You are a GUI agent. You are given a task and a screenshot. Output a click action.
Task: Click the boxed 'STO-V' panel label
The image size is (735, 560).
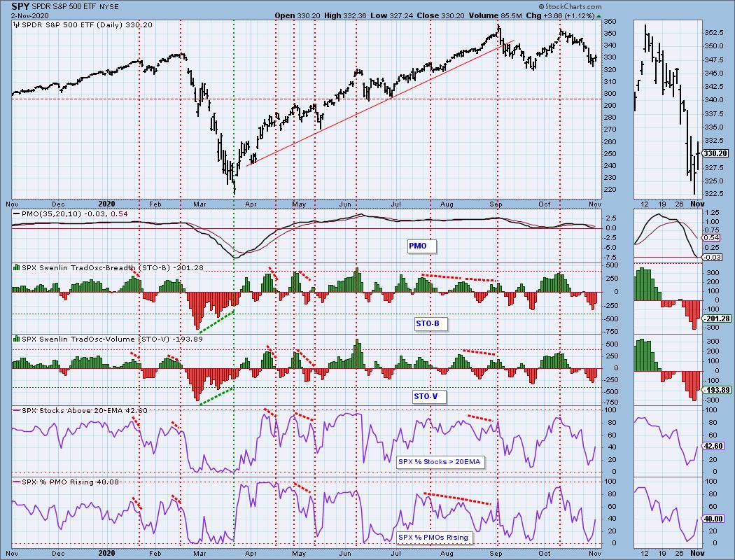click(x=429, y=396)
